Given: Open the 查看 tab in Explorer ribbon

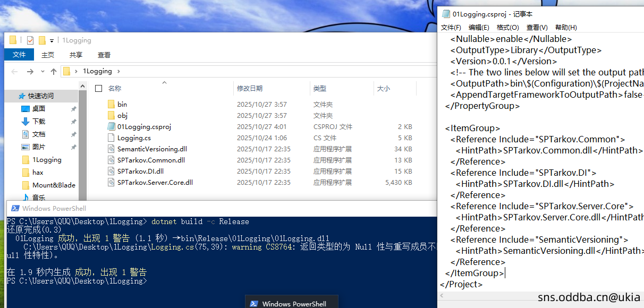Looking at the screenshot, I should coord(104,55).
